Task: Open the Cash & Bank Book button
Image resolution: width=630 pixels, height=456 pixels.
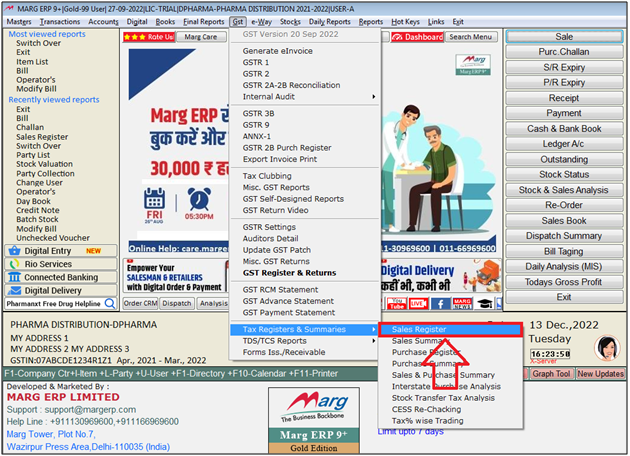Action: pos(564,129)
